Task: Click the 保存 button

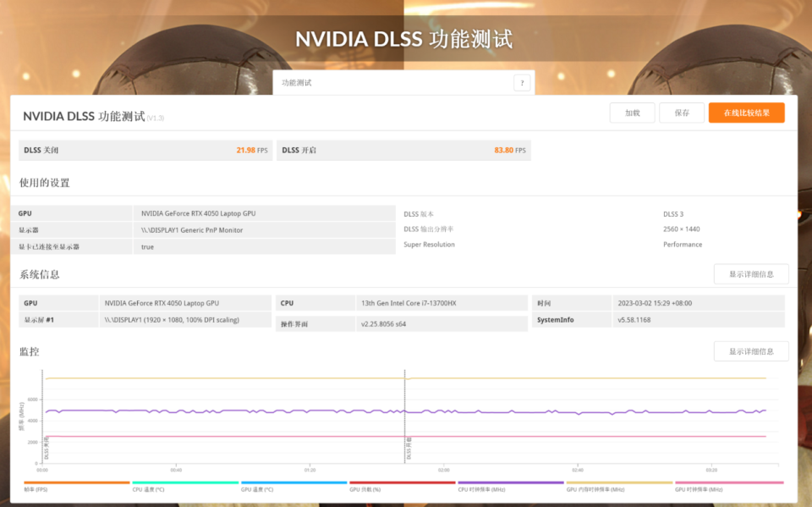Action: 682,113
